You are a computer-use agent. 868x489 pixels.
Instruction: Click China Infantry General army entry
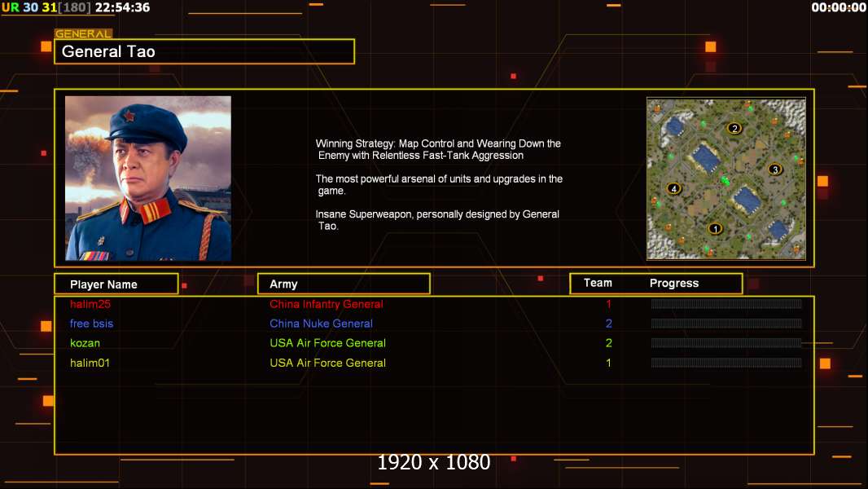pyautogui.click(x=326, y=304)
